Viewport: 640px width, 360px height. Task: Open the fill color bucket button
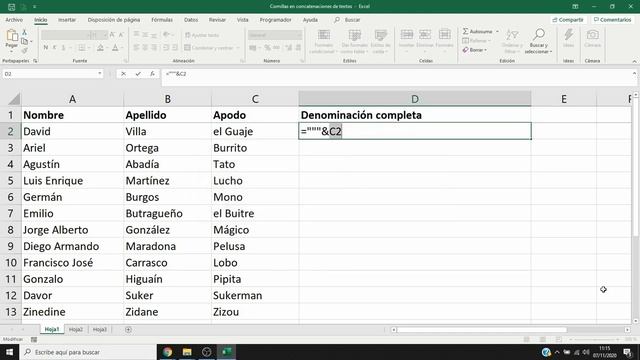(x=100, y=48)
